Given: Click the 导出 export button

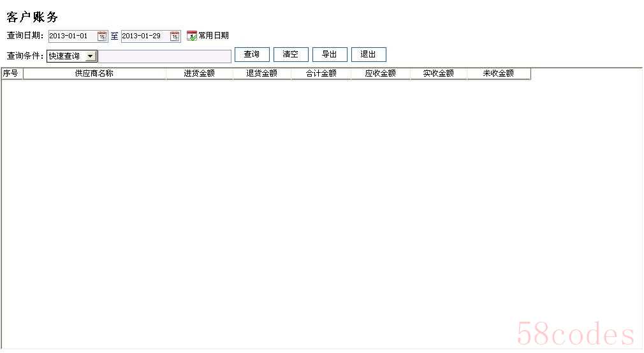Looking at the screenshot, I should point(330,54).
